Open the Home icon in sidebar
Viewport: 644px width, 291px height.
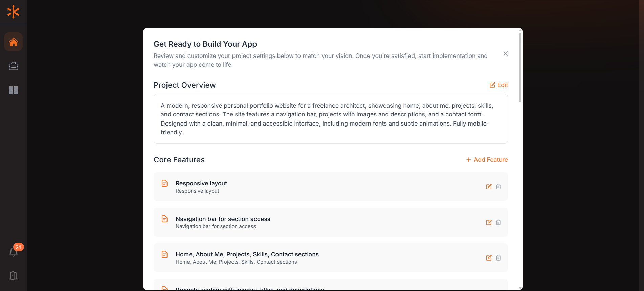(x=14, y=42)
